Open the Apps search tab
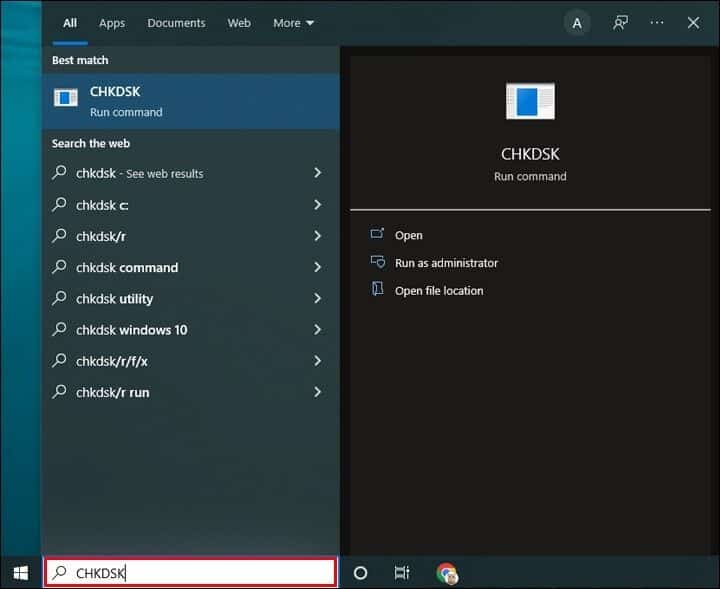Screen dimensions: 720x589 pos(112,23)
